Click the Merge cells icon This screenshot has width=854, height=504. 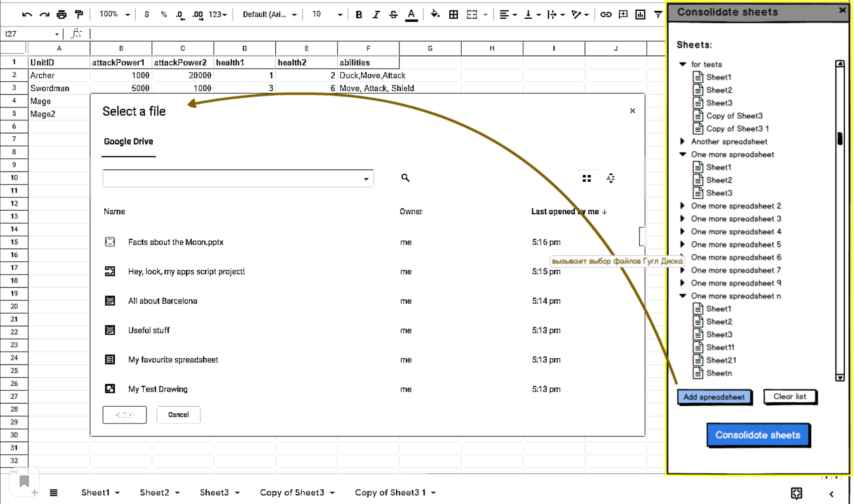click(x=472, y=15)
